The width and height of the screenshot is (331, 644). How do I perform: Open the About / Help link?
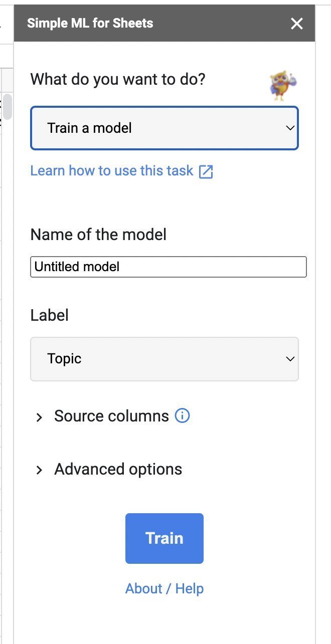click(164, 588)
